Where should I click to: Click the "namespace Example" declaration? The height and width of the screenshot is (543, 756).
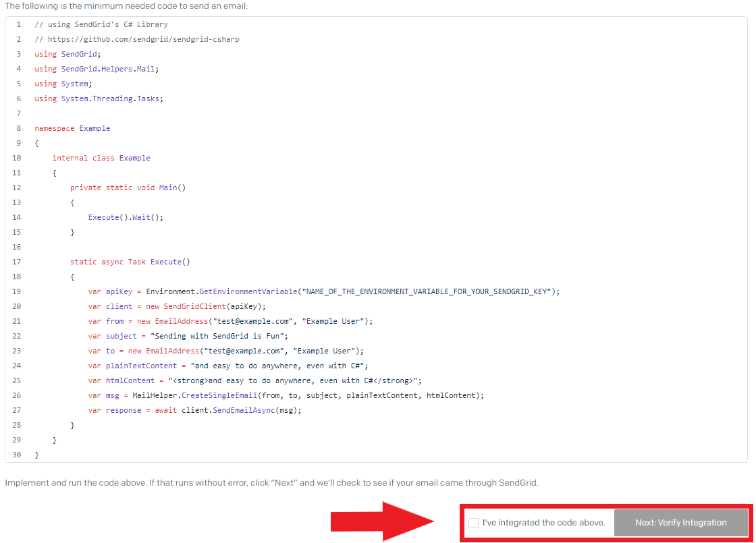(x=72, y=128)
